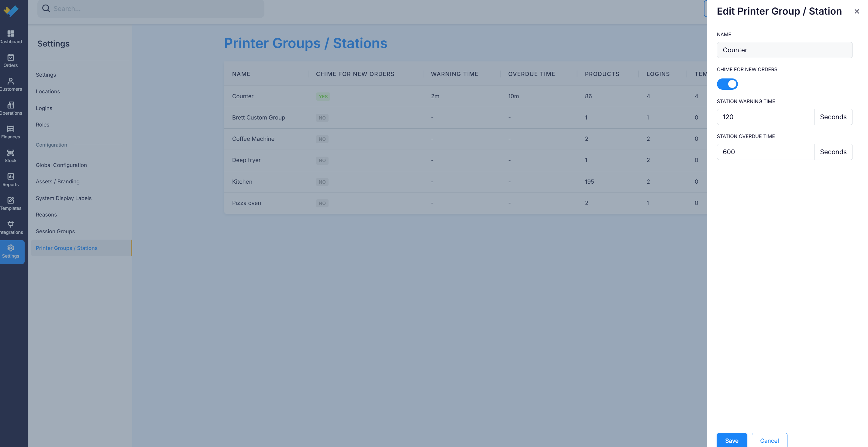
Task: Click the app logo at top left
Action: coord(11,11)
